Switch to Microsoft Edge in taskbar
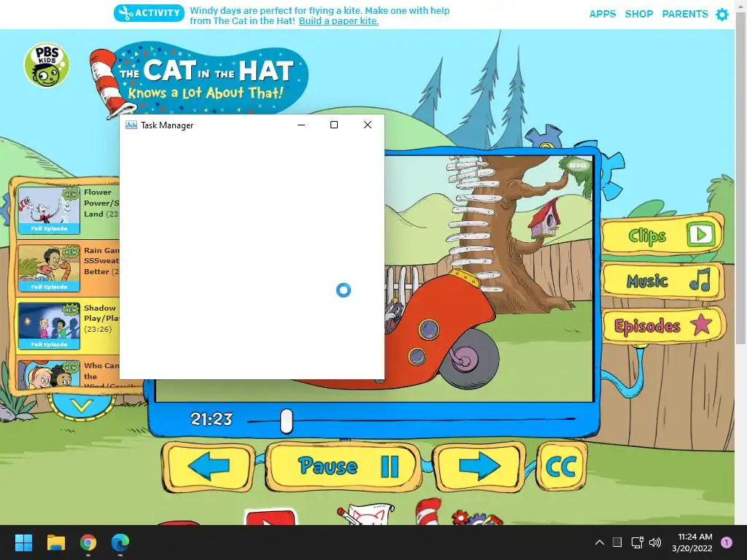This screenshot has width=747, height=560. click(120, 542)
